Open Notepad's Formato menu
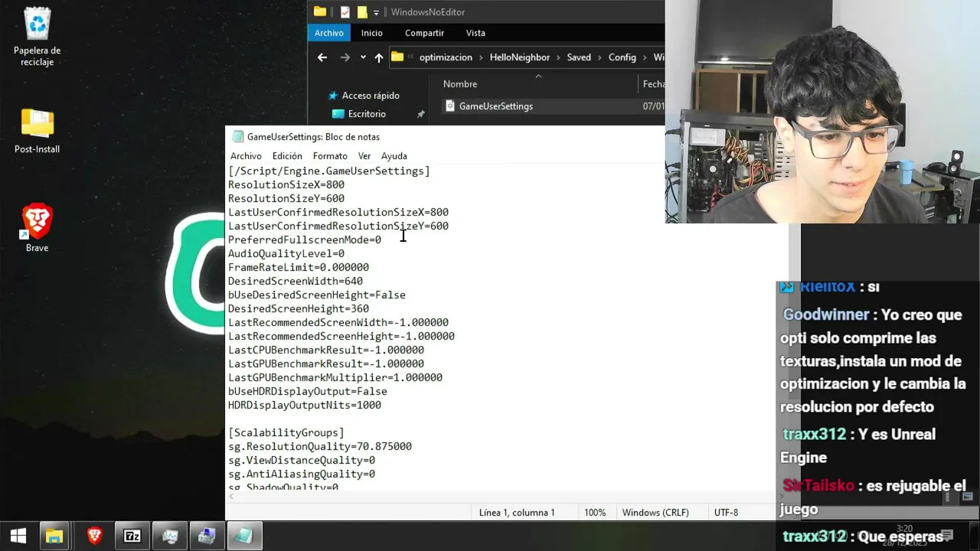This screenshot has height=551, width=980. [x=330, y=156]
